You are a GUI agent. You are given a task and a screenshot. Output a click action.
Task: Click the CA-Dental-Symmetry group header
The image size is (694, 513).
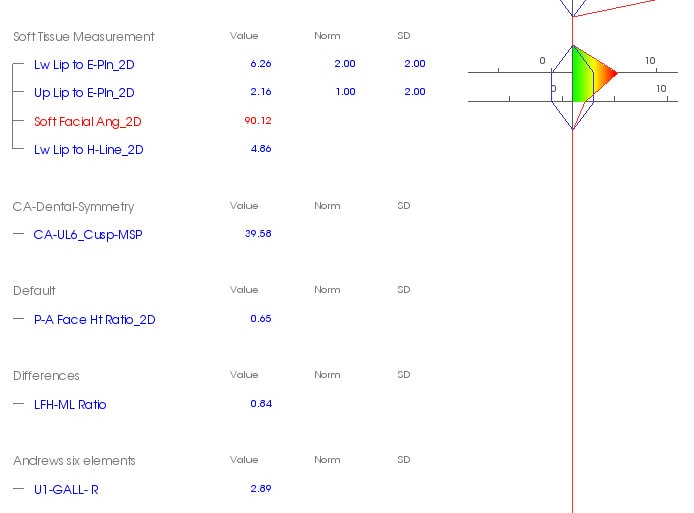click(73, 207)
